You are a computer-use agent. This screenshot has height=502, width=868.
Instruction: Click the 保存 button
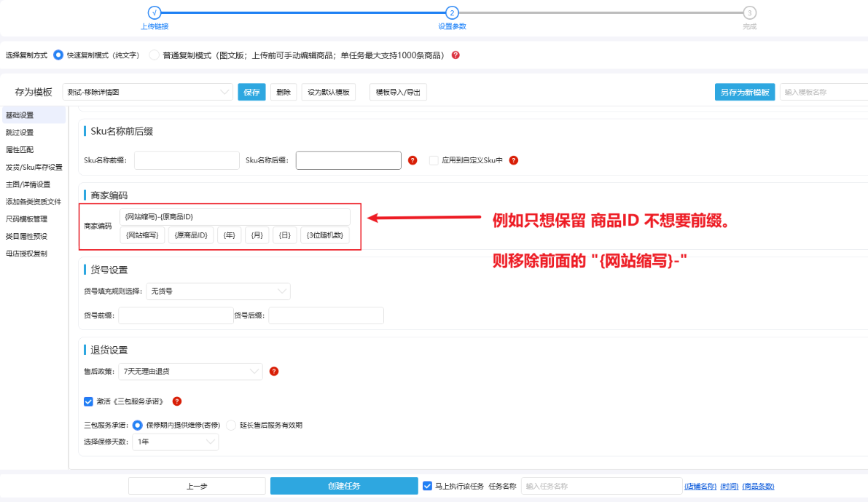click(251, 92)
